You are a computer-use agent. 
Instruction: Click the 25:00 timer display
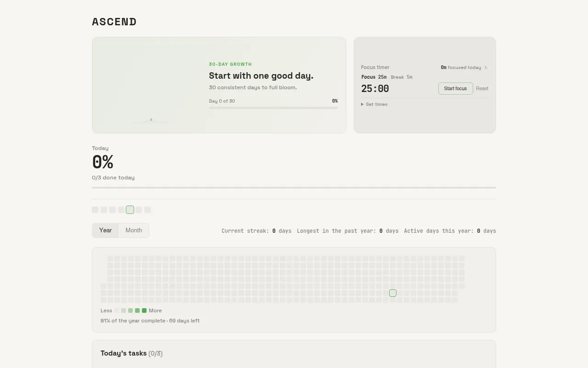[x=375, y=89]
